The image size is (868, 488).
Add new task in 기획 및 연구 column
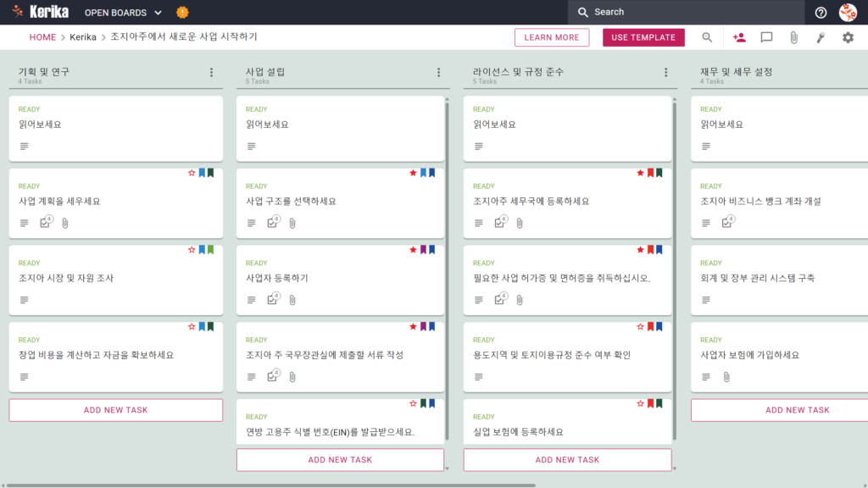click(x=115, y=410)
